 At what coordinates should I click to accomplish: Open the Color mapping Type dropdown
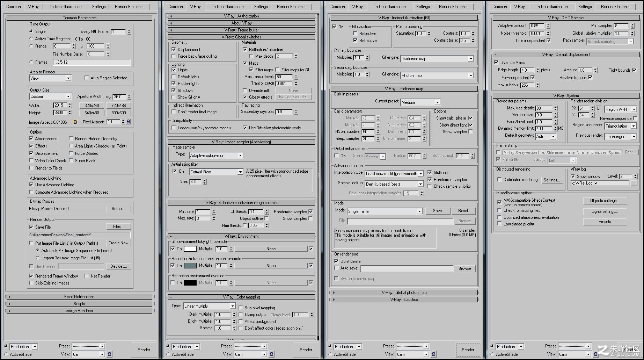click(x=210, y=306)
